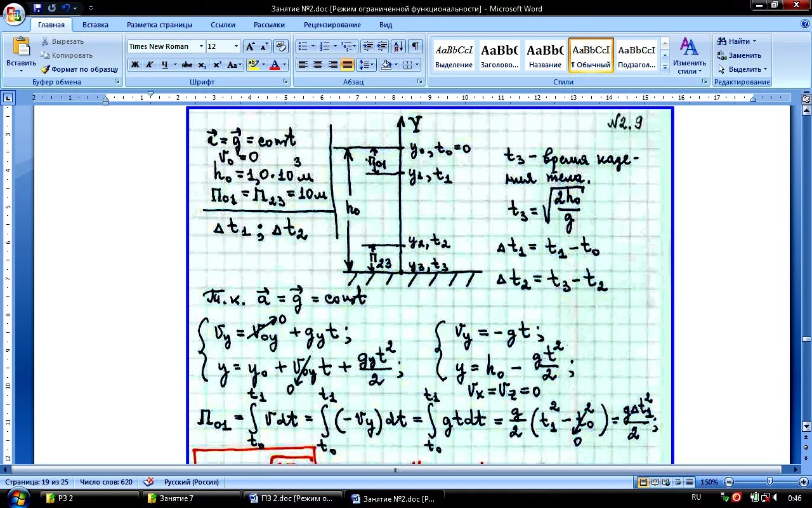Open line spacing dropdown
This screenshot has height=508, width=812.
tap(367, 65)
